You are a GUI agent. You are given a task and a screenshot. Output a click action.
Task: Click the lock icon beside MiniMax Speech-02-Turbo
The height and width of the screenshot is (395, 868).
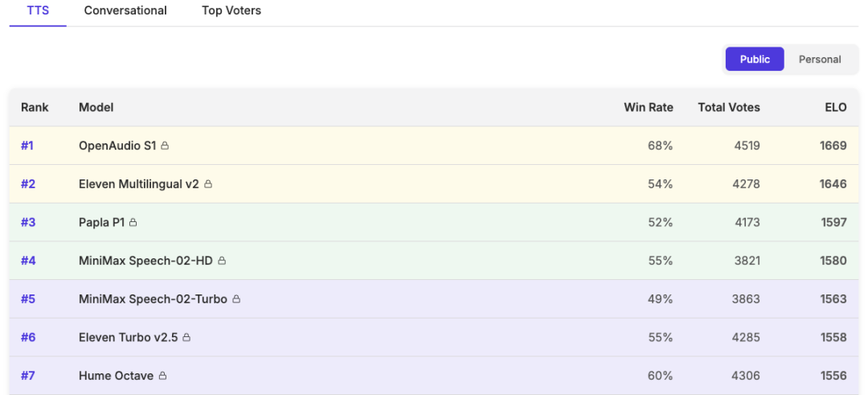[x=236, y=299]
